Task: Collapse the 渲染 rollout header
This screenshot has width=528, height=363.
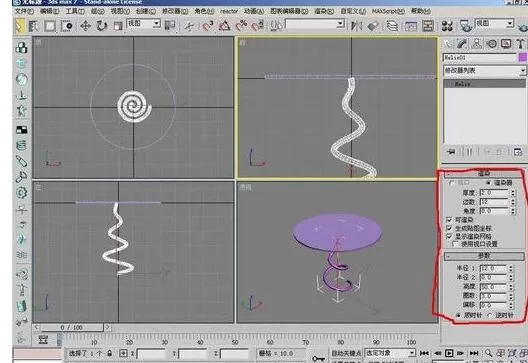Action: point(484,174)
